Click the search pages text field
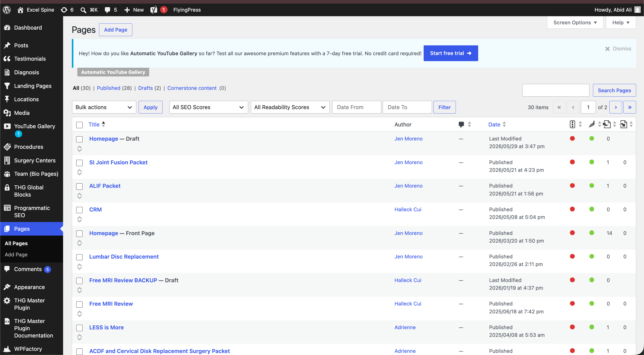 tap(556, 90)
